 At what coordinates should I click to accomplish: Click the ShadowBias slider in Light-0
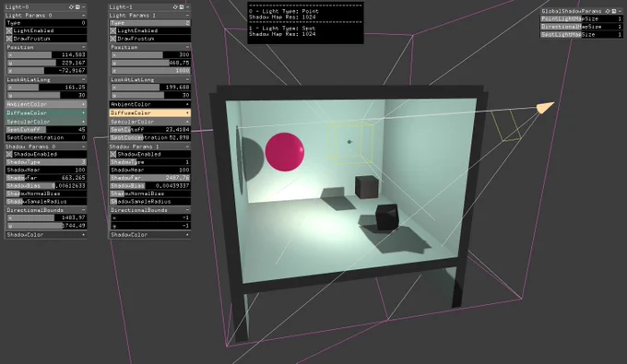46,186
